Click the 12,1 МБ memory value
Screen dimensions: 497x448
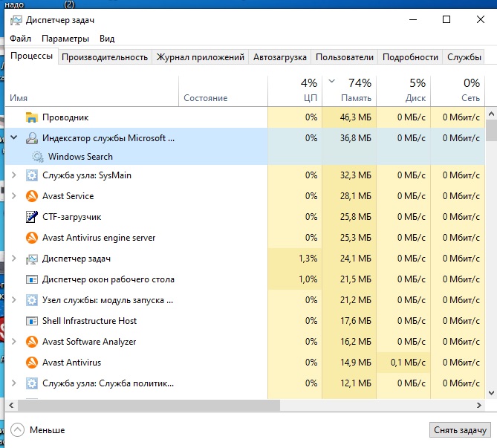(x=355, y=383)
